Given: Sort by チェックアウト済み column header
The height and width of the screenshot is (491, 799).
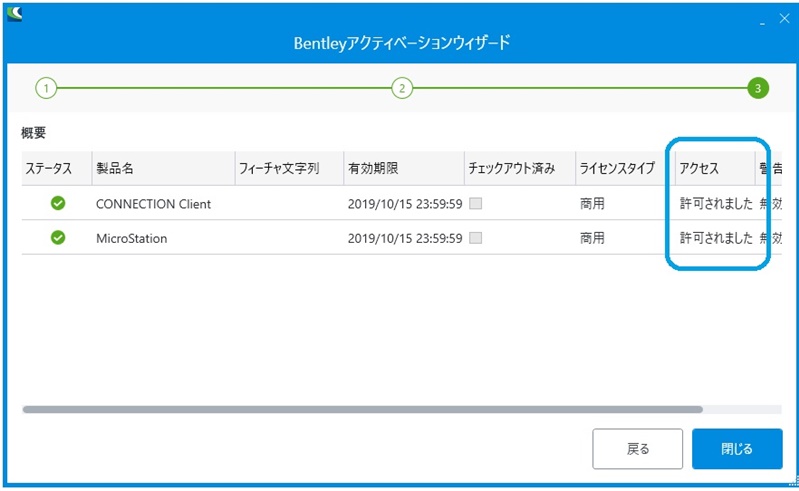Looking at the screenshot, I should tap(520, 168).
